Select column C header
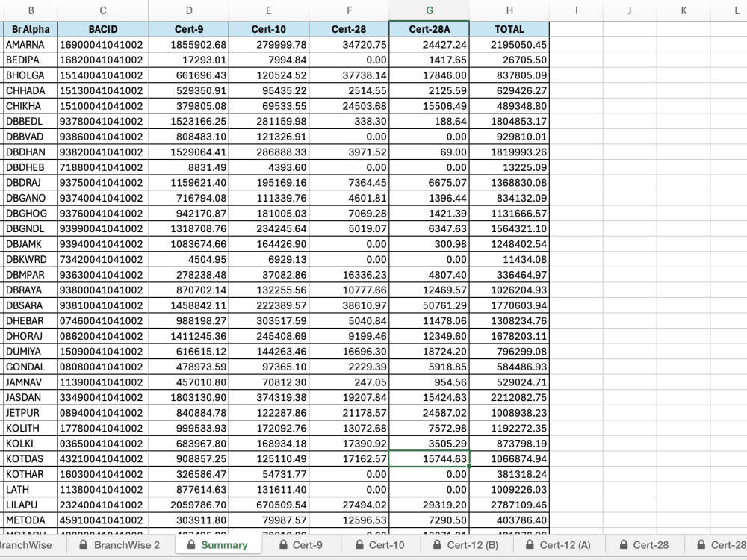747x560 pixels. pos(103,10)
